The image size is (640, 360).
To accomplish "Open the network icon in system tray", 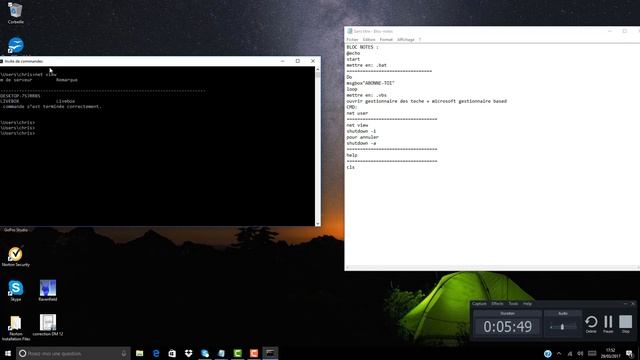I will coord(570,353).
